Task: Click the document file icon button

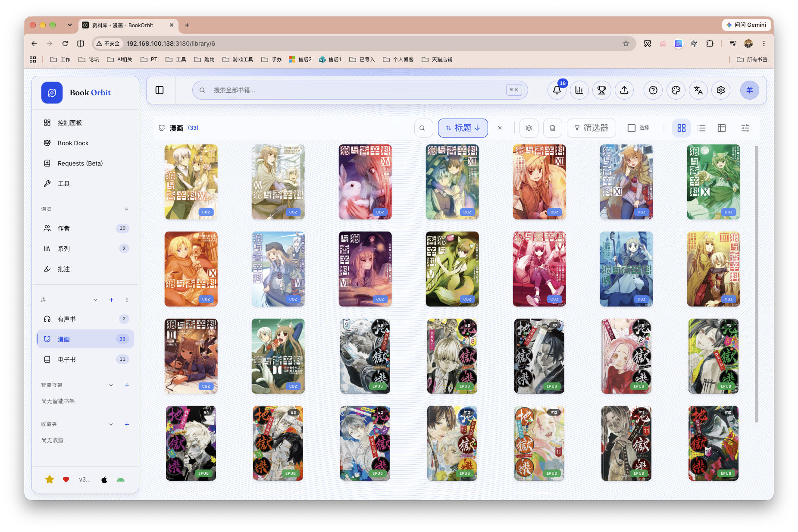Action: pos(553,128)
